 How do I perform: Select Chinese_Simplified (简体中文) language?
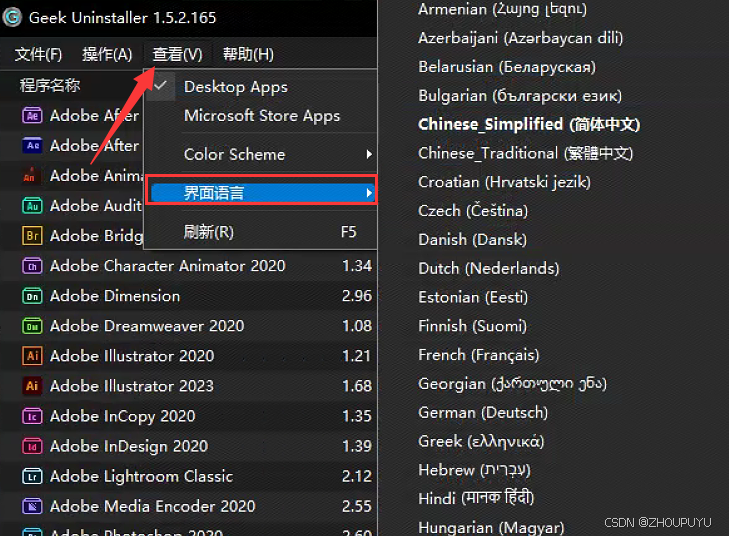(529, 125)
